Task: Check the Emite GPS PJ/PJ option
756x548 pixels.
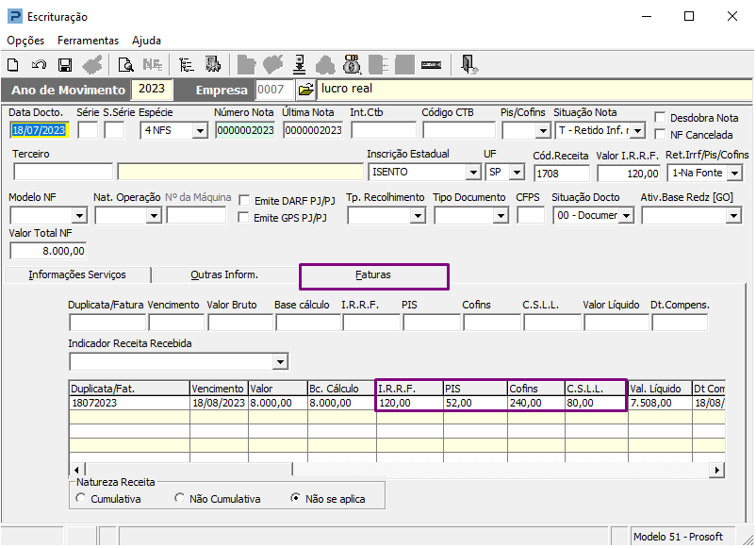Action: tap(244, 218)
